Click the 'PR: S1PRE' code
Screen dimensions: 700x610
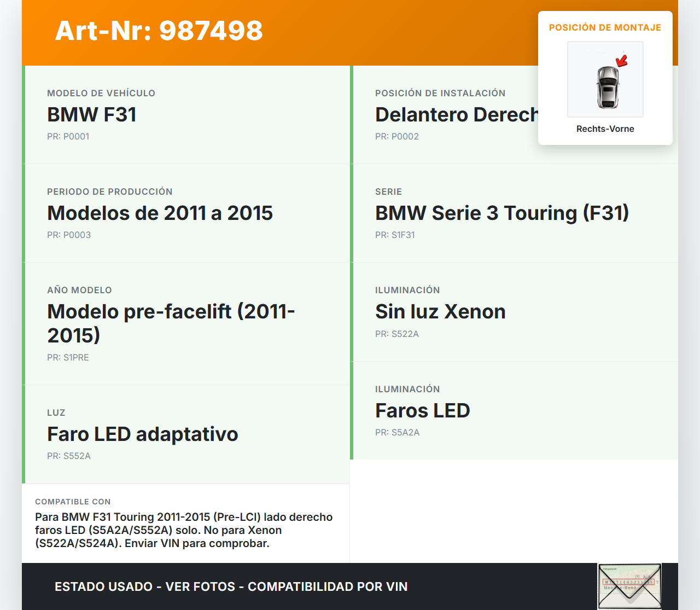[x=68, y=357]
